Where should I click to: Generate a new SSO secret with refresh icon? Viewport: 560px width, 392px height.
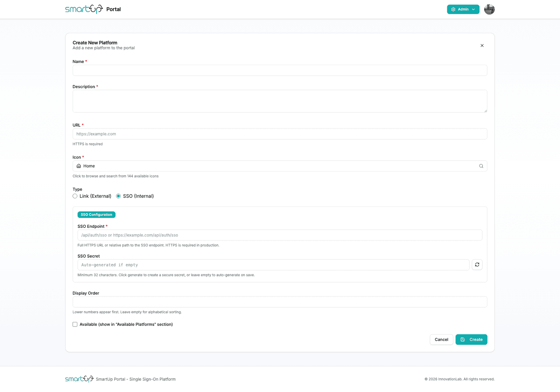coord(477,265)
